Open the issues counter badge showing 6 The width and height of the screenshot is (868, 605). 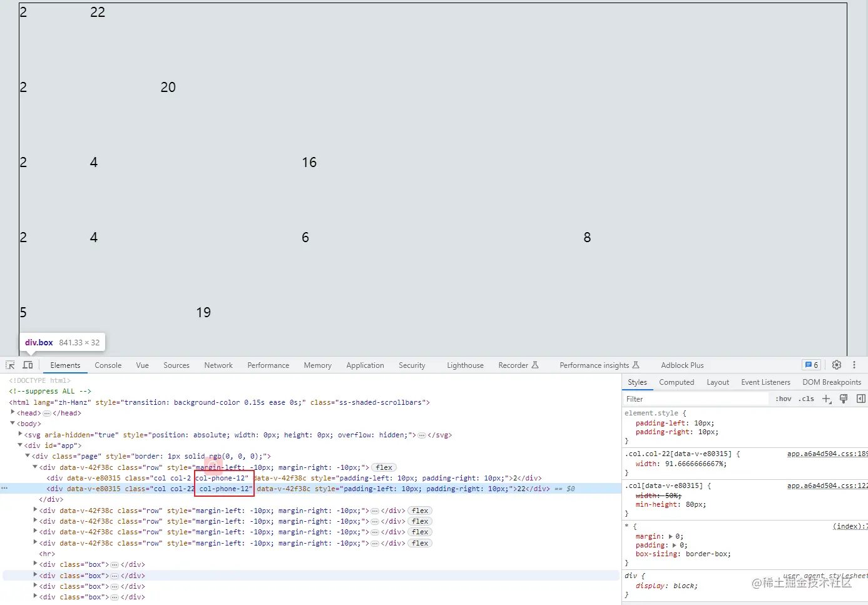tap(812, 365)
